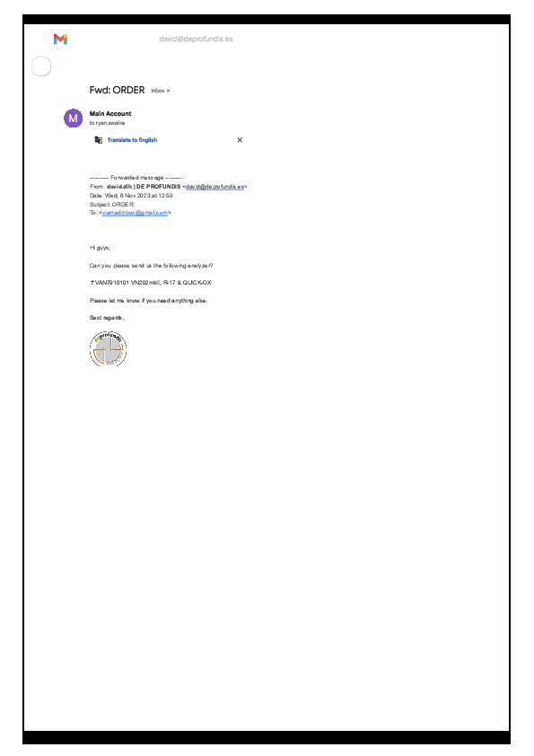The height and width of the screenshot is (756, 534).
Task: Click the translate language icon
Action: 99,140
